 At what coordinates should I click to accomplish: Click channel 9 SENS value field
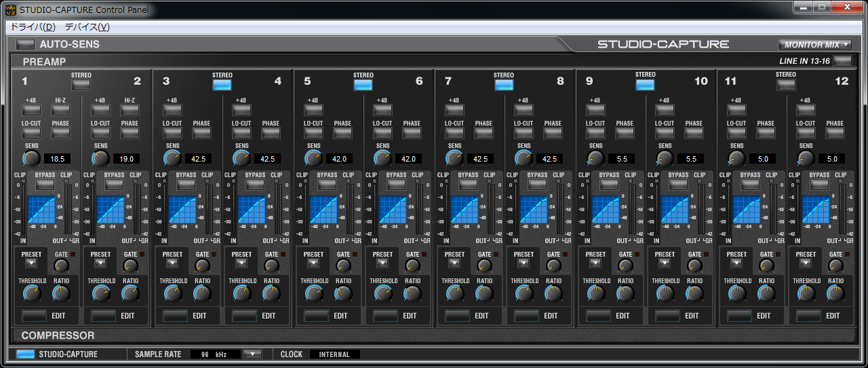click(622, 158)
